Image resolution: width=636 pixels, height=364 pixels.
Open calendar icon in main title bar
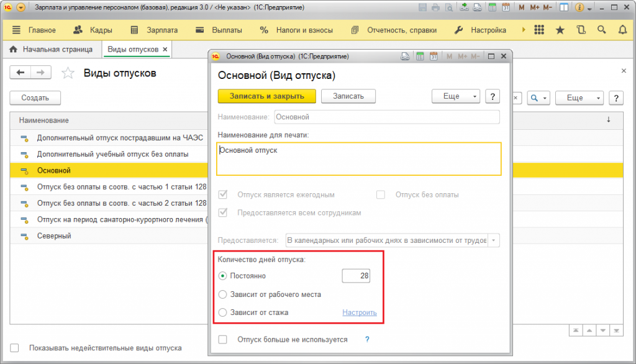(506, 7)
